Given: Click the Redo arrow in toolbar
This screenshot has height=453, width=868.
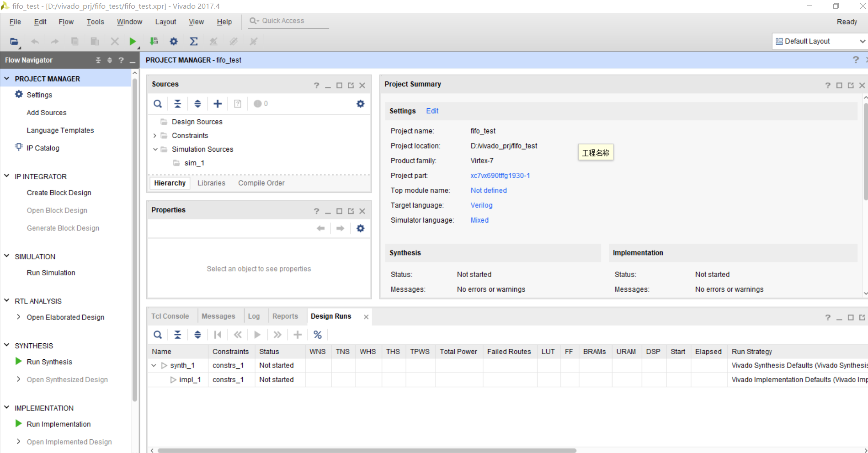Looking at the screenshot, I should click(x=54, y=41).
